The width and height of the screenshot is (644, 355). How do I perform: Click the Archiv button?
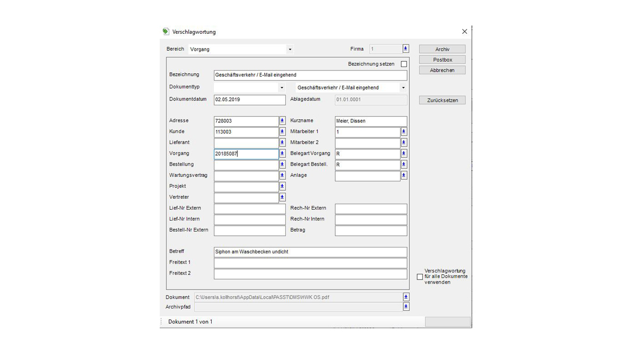click(x=442, y=49)
